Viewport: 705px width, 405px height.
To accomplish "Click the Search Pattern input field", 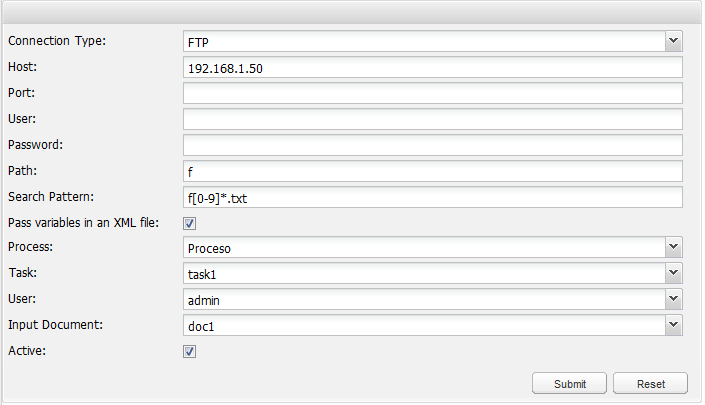I will click(433, 197).
